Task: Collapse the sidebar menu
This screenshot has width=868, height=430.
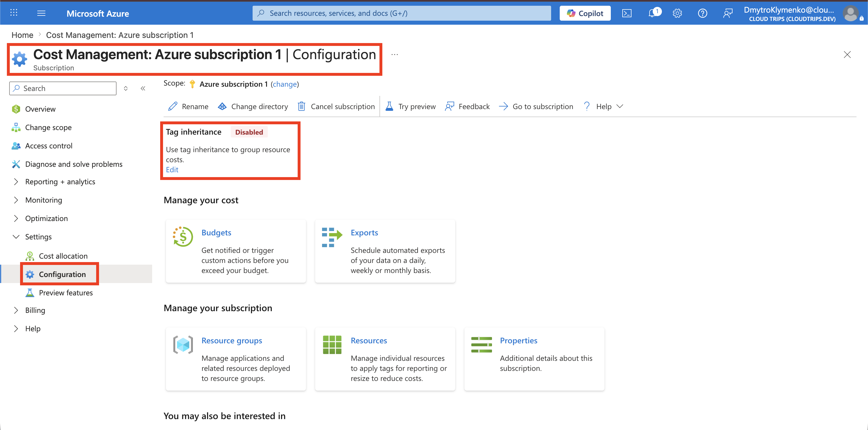Action: point(143,88)
